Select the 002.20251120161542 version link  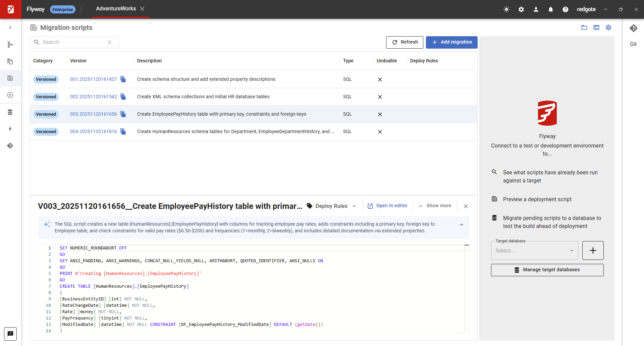pos(93,97)
